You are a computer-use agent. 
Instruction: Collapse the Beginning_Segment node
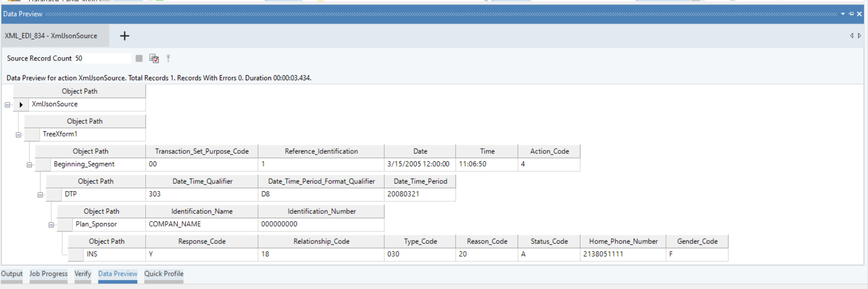[30, 165]
